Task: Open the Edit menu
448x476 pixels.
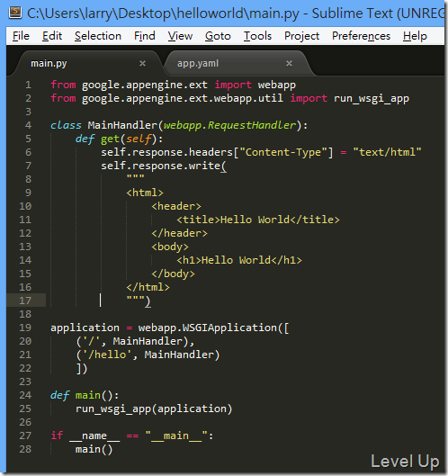Action: coord(52,36)
